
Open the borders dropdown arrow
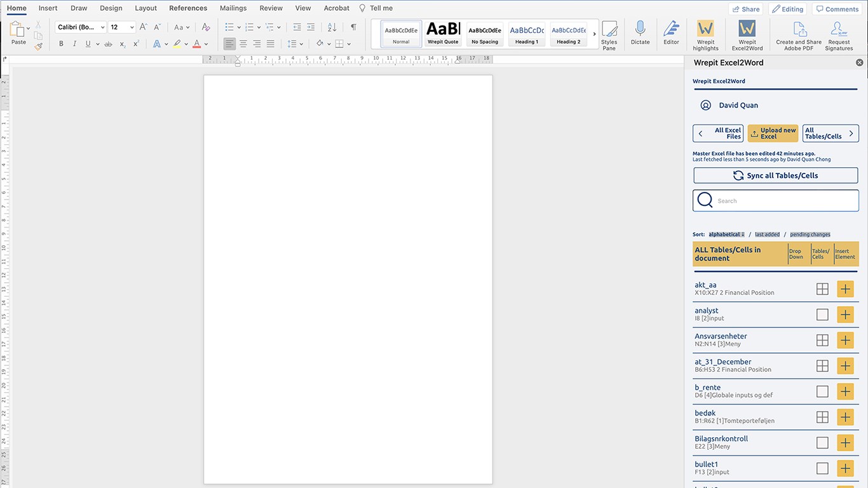[349, 44]
